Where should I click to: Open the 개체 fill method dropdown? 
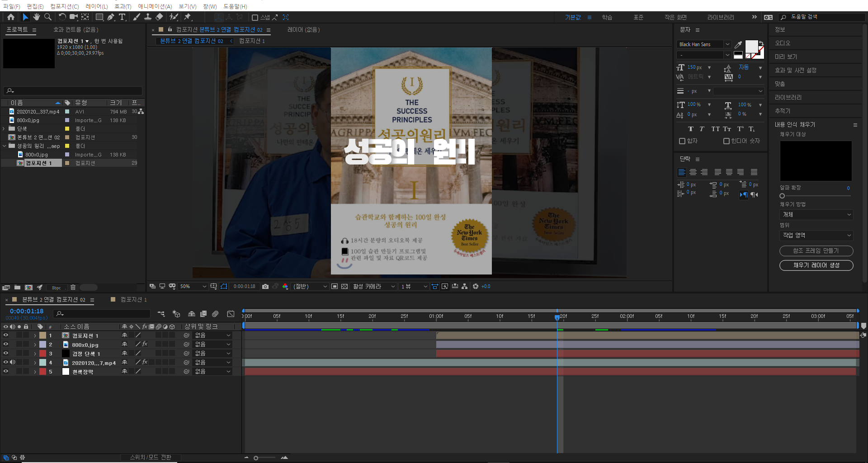pos(816,215)
